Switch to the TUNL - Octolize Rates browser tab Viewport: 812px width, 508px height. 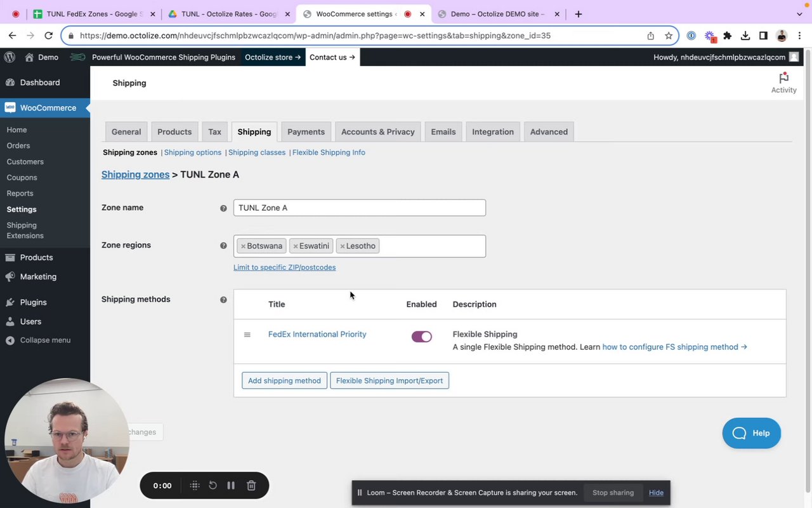pyautogui.click(x=229, y=14)
